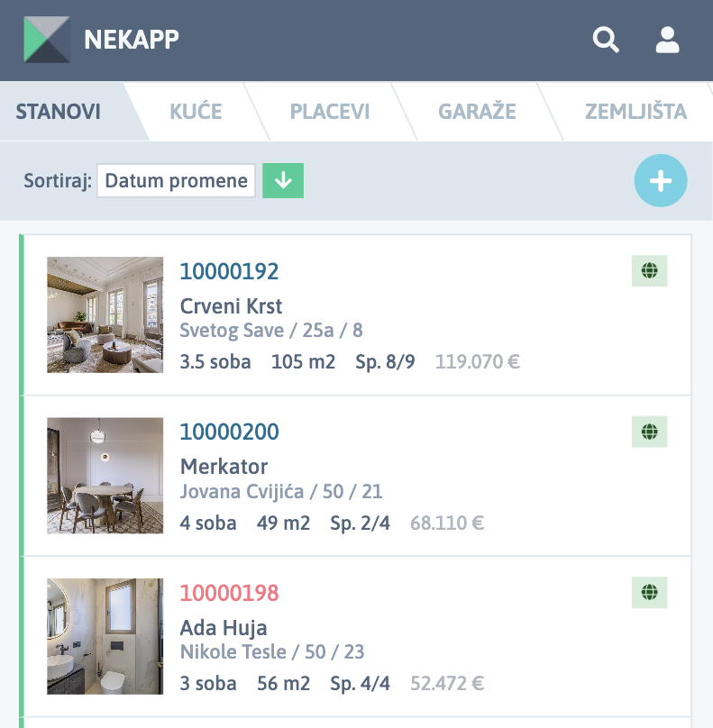Screen dimensions: 713x728
Task: Switch to the ZEMLJIŠTA tab
Action: click(635, 112)
